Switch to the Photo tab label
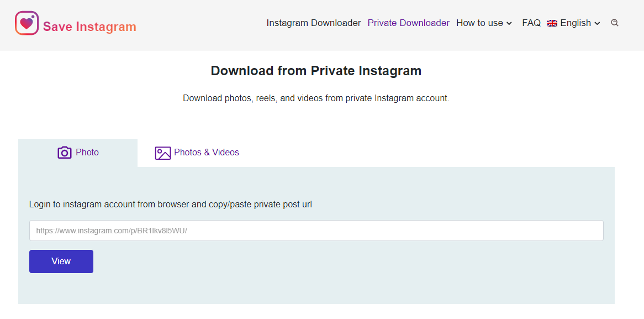 (87, 153)
